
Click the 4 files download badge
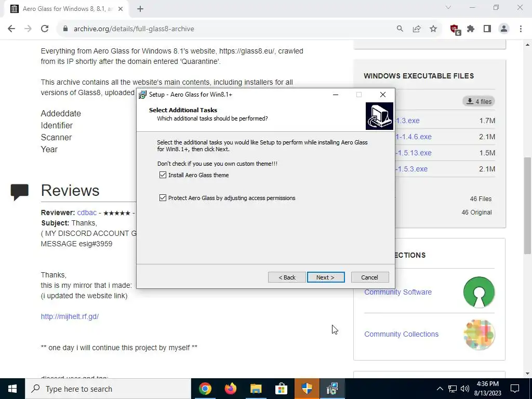click(478, 101)
